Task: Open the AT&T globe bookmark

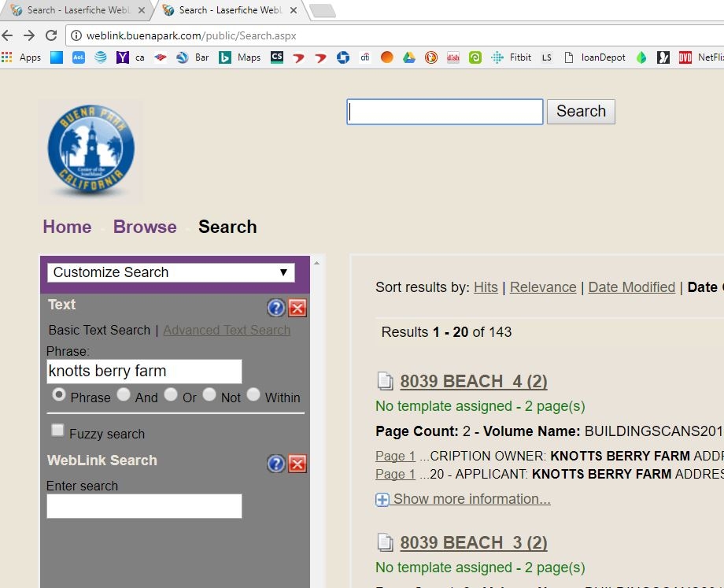Action: (100, 57)
